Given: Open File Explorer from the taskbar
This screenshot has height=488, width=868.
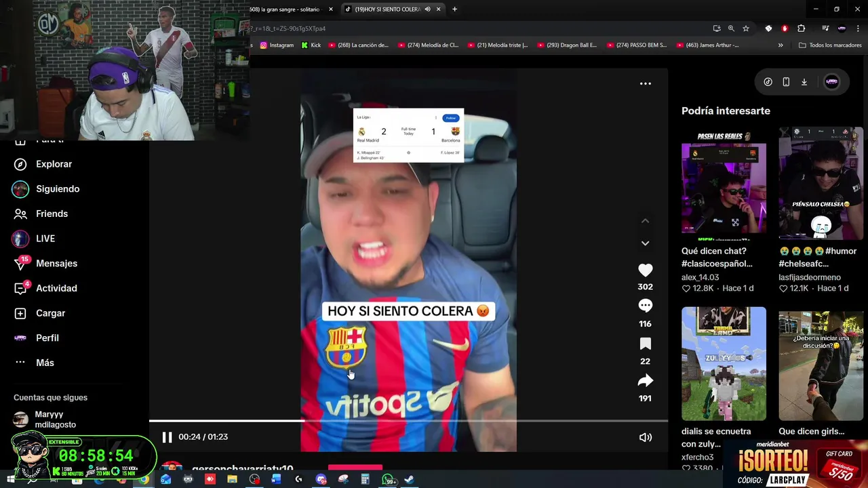Looking at the screenshot, I should tap(232, 480).
